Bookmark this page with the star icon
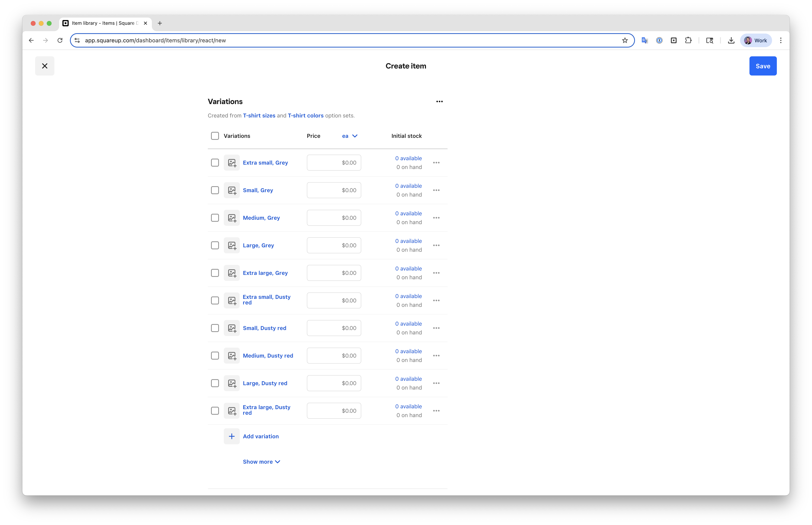Viewport: 812px width, 525px height. 625,41
